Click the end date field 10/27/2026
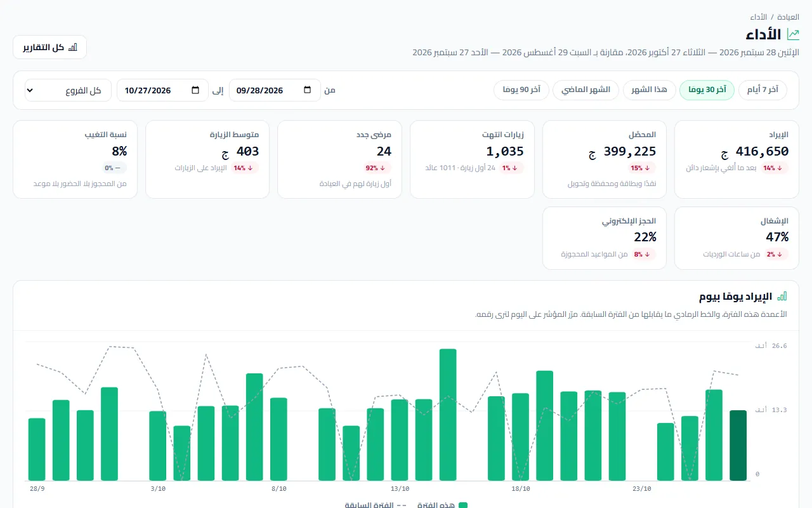Viewport: 812px width, 508px height. coord(162,90)
